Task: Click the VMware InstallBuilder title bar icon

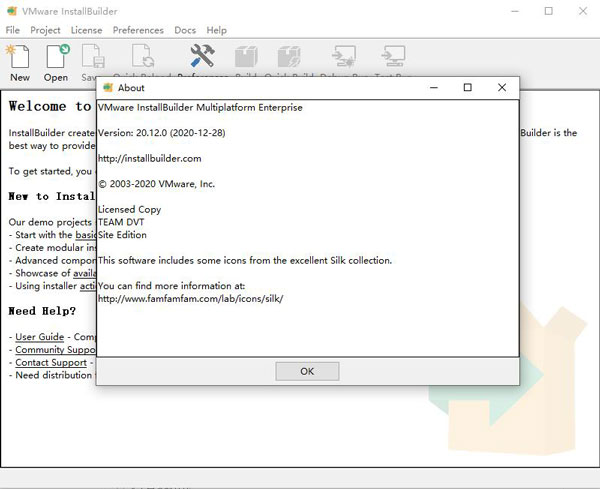Action: click(x=12, y=11)
